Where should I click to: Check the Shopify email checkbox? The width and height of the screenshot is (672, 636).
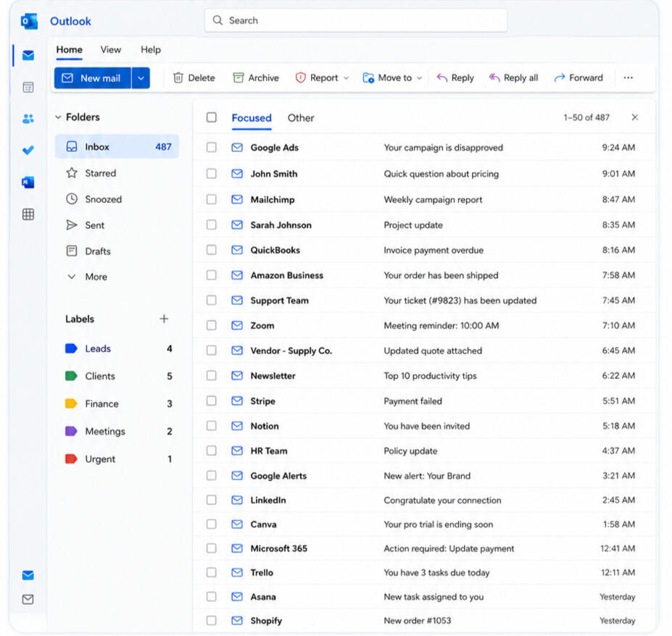click(x=211, y=620)
